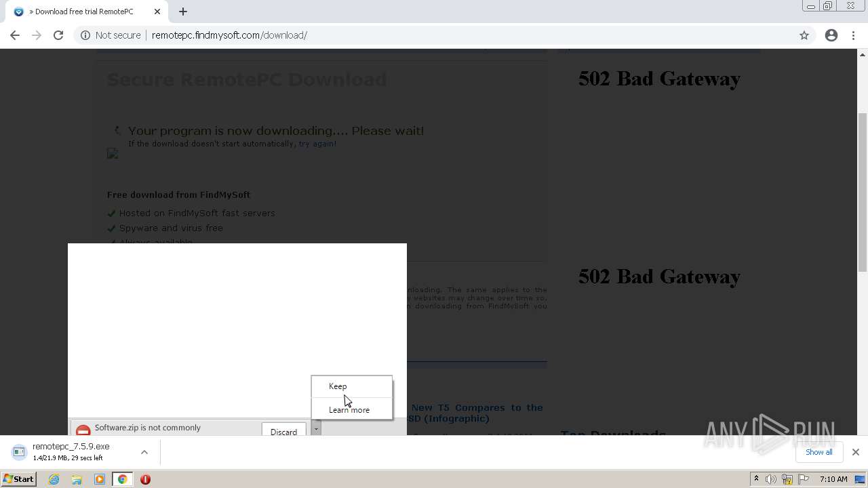
Task: Click the Not secure site info icon
Action: 85,35
